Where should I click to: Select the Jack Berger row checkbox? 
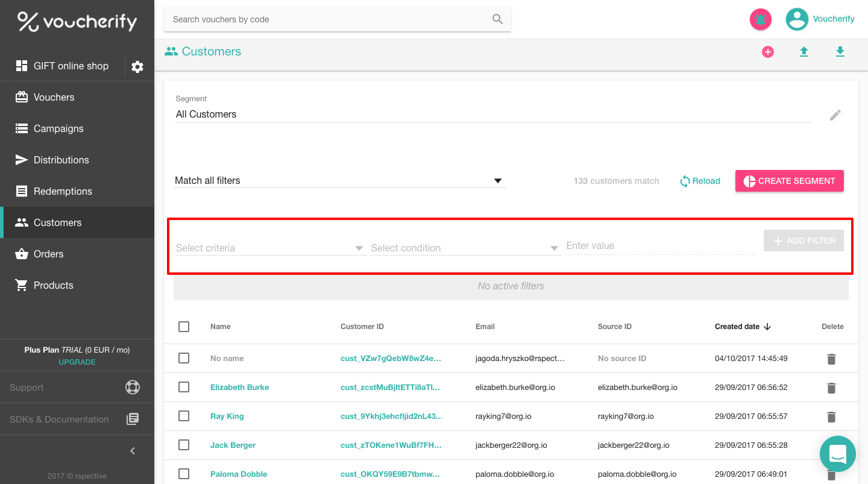(184, 445)
